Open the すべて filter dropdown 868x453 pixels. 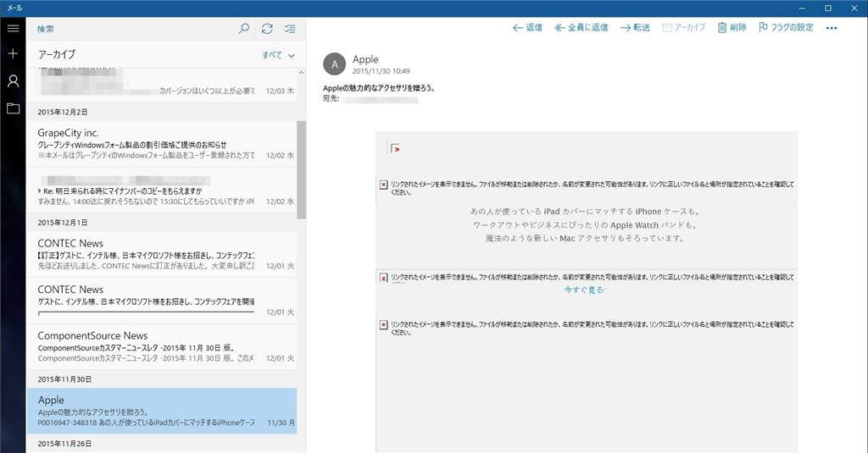click(278, 55)
